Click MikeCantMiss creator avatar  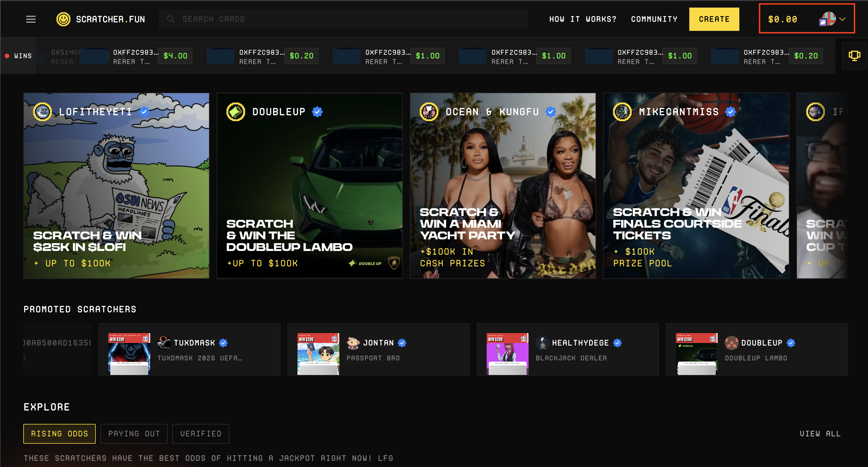point(622,112)
